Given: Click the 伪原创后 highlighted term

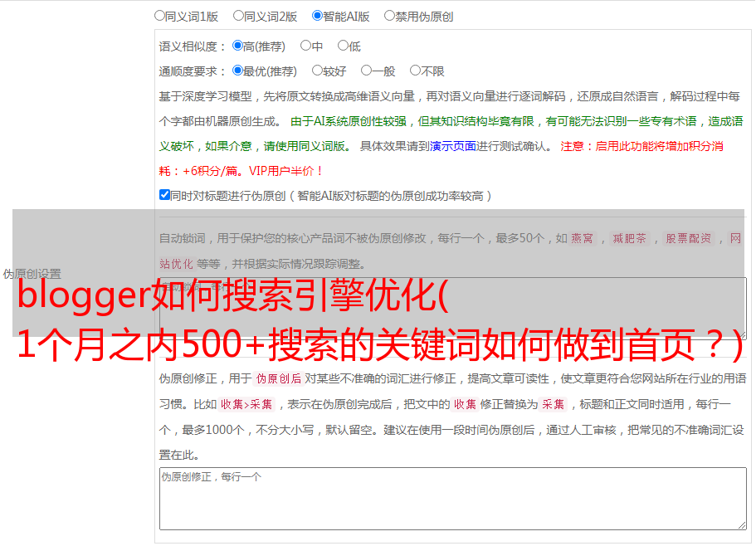Looking at the screenshot, I should [279, 378].
